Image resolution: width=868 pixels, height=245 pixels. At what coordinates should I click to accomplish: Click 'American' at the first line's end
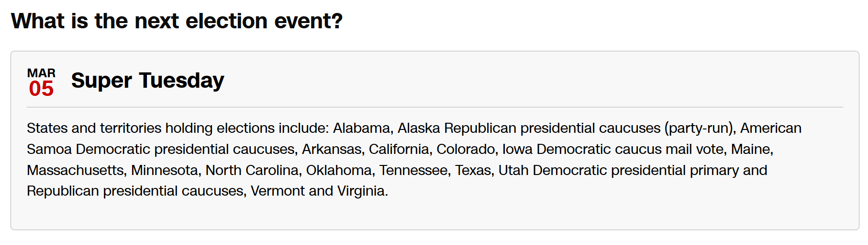770,128
